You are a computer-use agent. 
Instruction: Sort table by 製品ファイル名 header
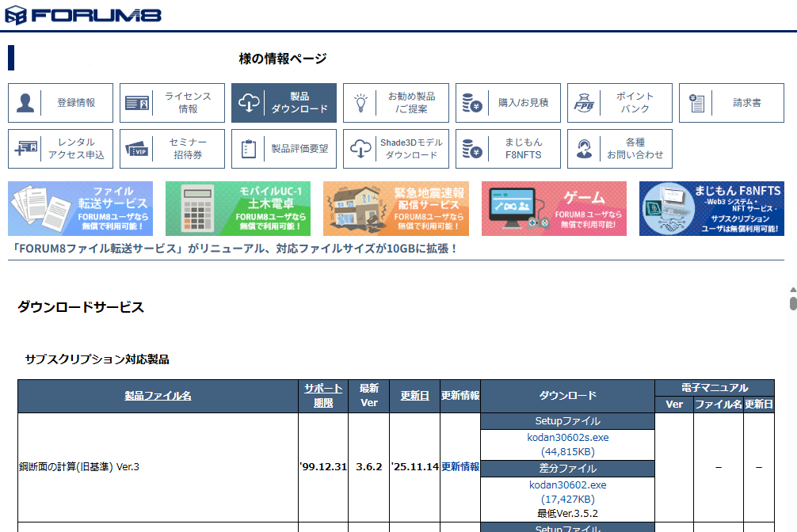pyautogui.click(x=158, y=396)
